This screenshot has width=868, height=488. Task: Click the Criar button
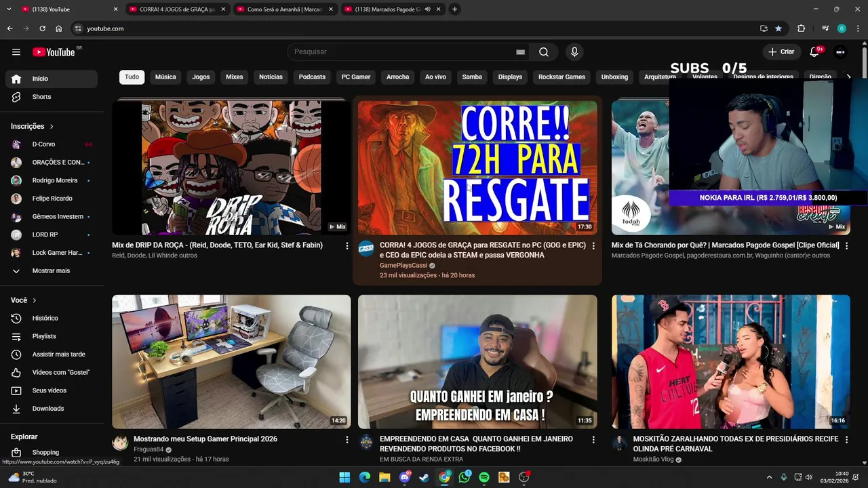tap(781, 52)
